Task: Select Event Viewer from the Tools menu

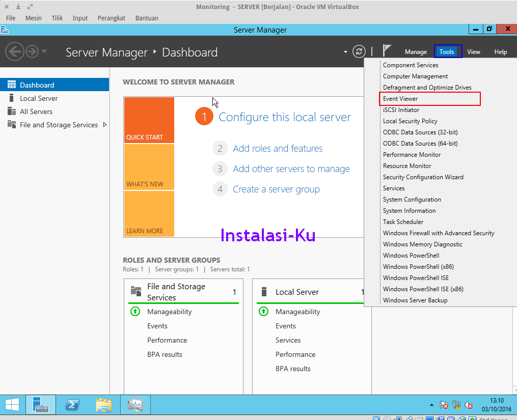Action: [x=402, y=98]
